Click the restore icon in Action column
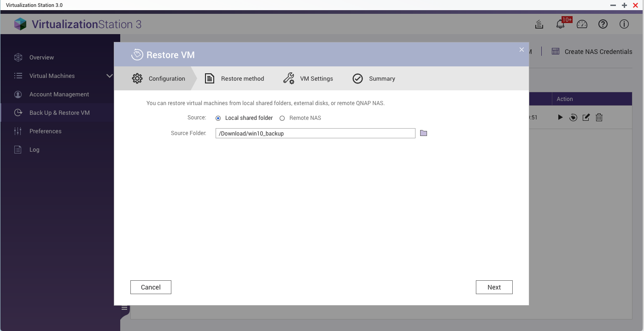The width and height of the screenshot is (644, 331). pos(573,118)
